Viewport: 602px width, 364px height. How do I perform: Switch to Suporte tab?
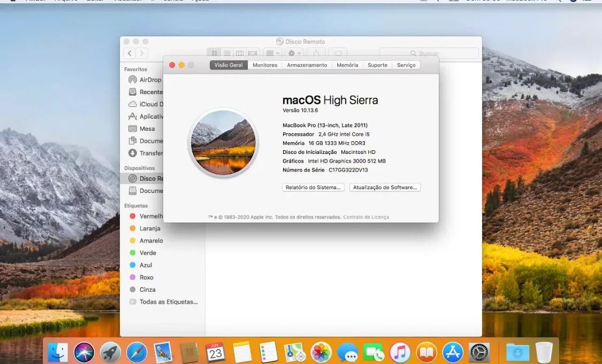377,65
